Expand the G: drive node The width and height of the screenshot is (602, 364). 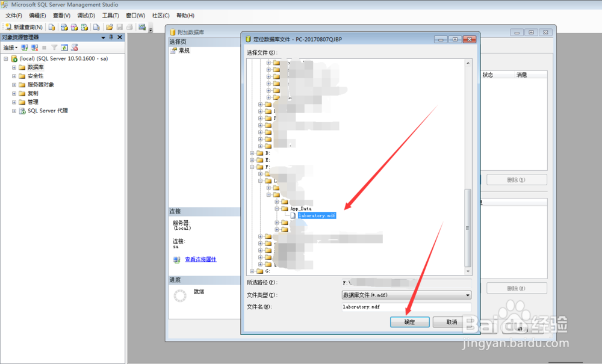click(252, 271)
